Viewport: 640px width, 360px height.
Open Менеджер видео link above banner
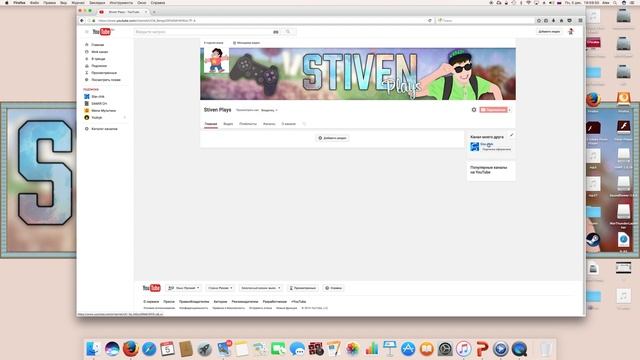coord(247,43)
